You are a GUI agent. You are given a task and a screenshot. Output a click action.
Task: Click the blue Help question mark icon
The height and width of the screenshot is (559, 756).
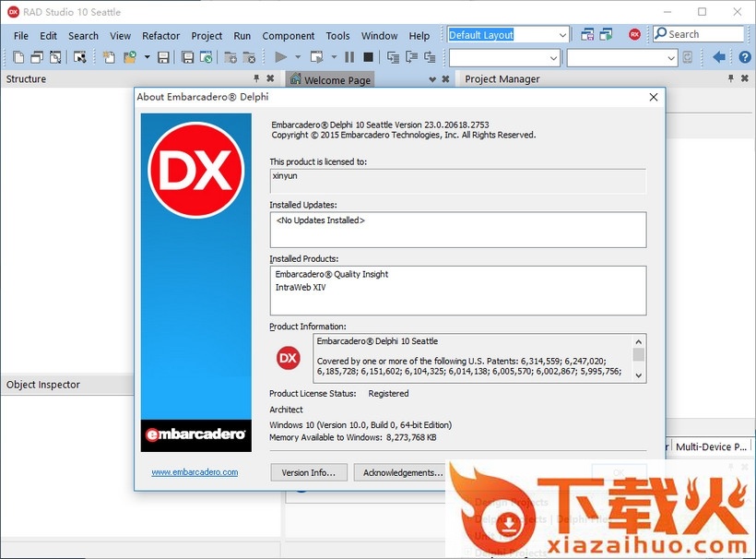745,57
